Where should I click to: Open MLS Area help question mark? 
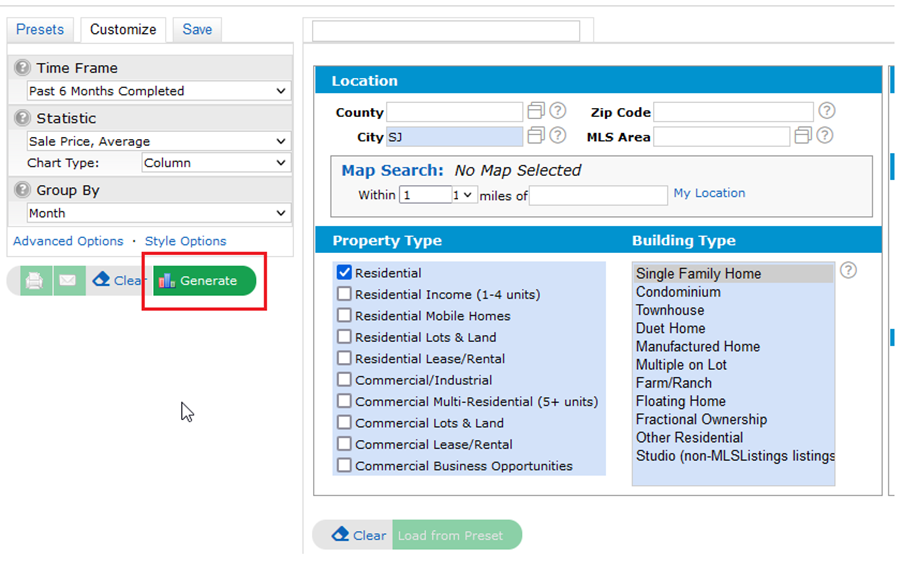824,136
